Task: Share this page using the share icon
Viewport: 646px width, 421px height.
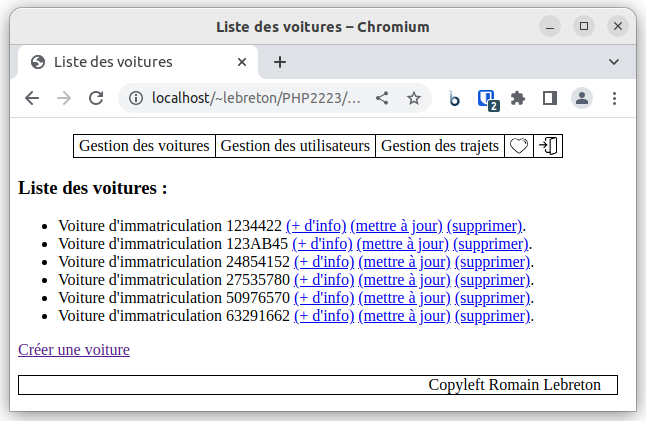Action: click(382, 98)
